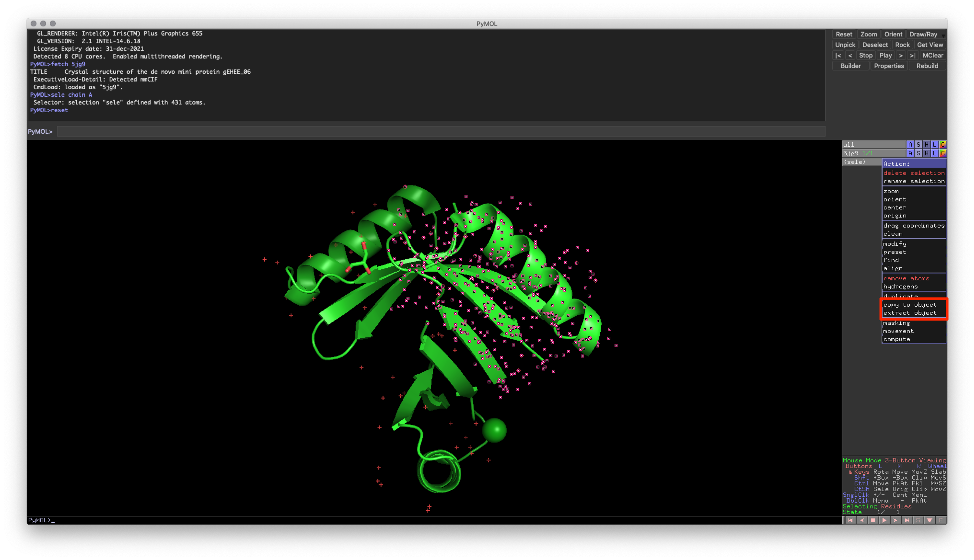This screenshot has width=974, height=560.
Task: Click the Orient button
Action: click(893, 34)
